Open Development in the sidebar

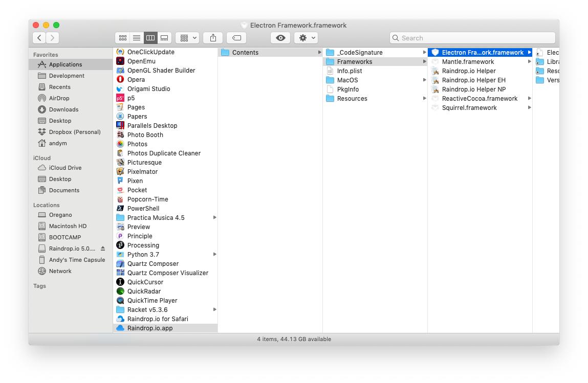(x=71, y=76)
